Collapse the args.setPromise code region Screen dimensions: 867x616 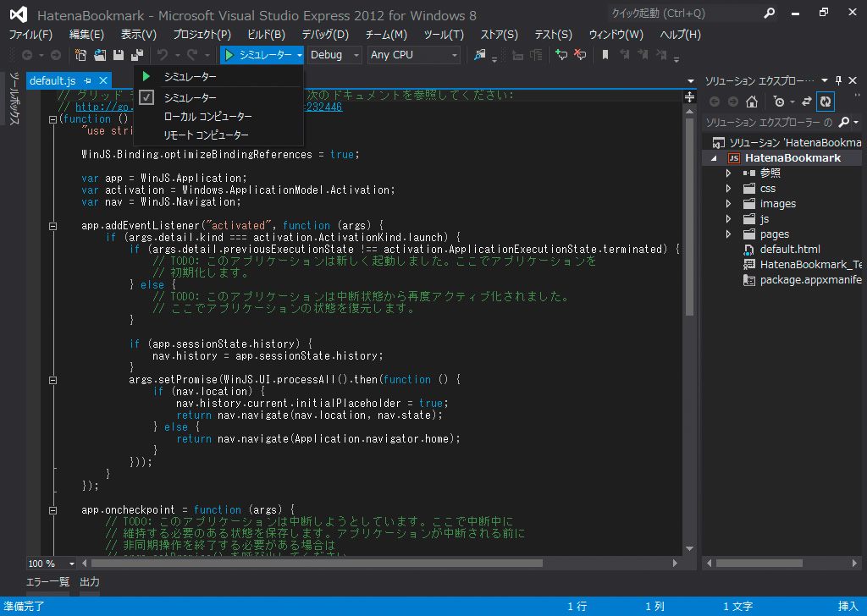pyautogui.click(x=52, y=380)
